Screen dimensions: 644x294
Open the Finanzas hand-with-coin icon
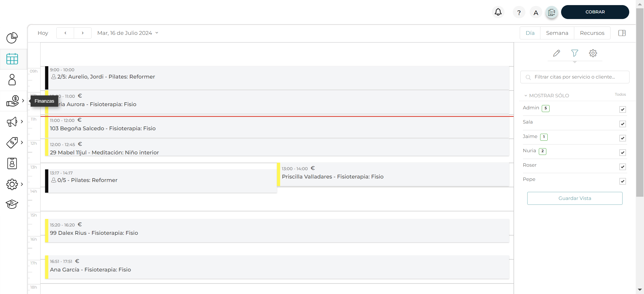click(x=13, y=101)
